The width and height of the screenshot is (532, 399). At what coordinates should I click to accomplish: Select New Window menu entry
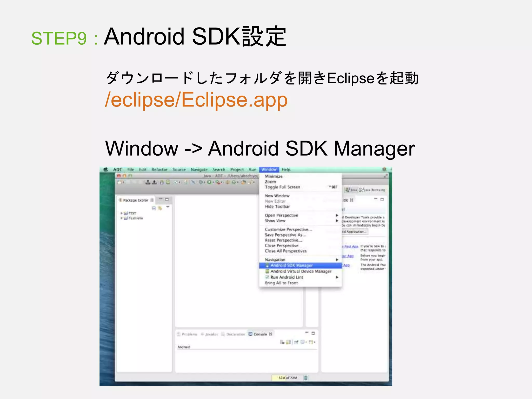[300, 196]
